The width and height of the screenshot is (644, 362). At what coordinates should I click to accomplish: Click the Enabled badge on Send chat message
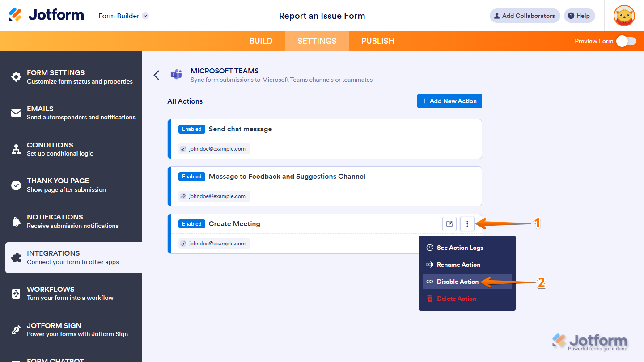coord(191,129)
